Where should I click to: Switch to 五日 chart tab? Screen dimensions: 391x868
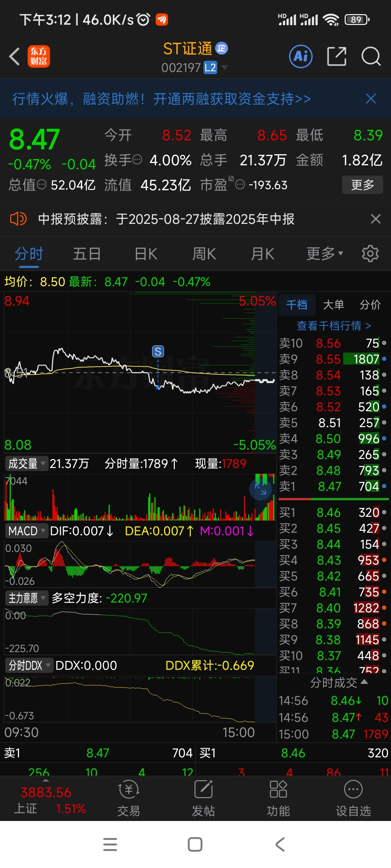point(87,254)
